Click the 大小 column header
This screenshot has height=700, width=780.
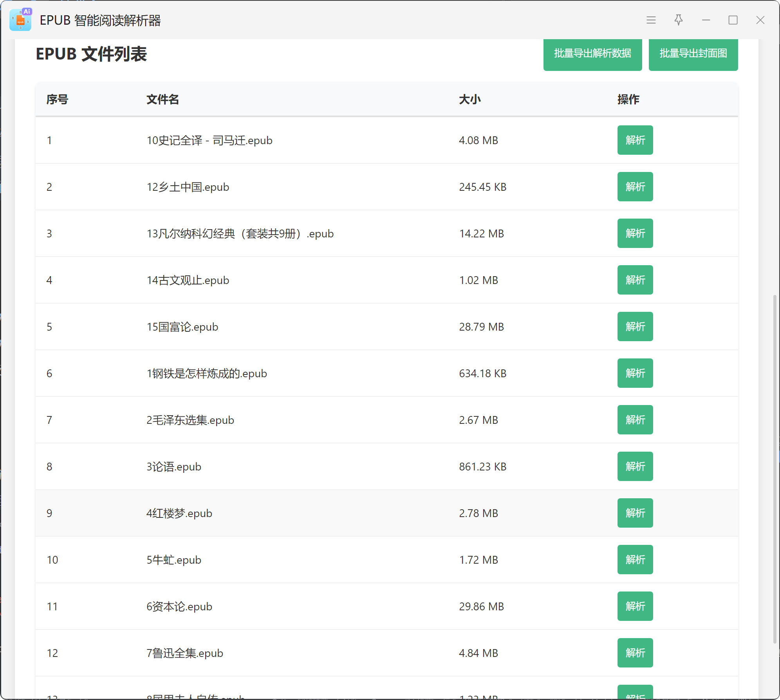point(469,99)
